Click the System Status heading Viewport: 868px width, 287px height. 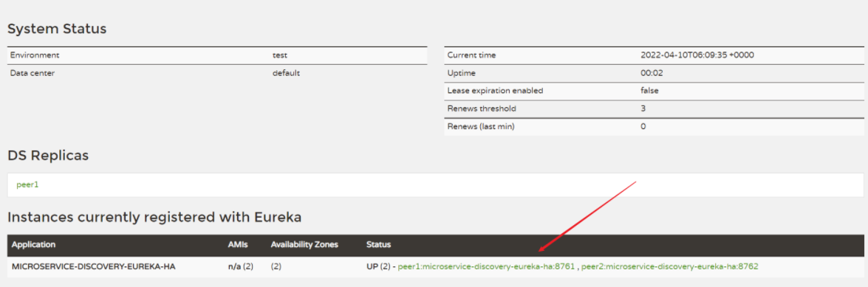tap(57, 29)
